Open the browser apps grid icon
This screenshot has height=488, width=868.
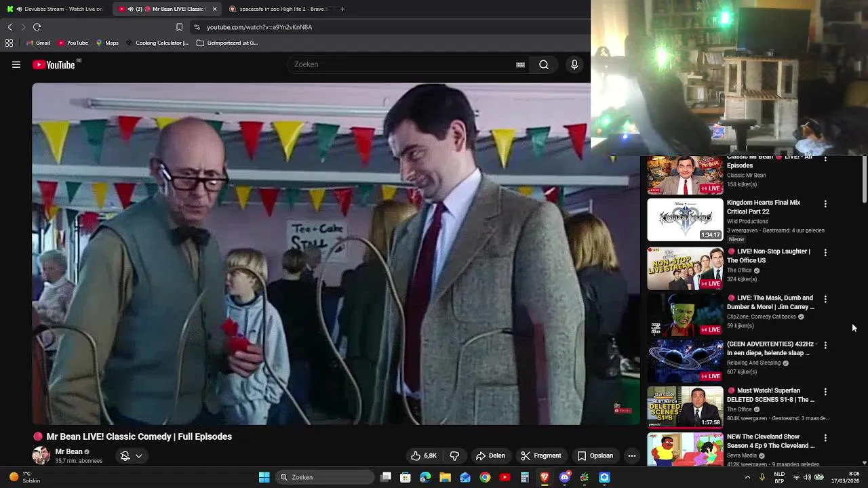(x=9, y=43)
